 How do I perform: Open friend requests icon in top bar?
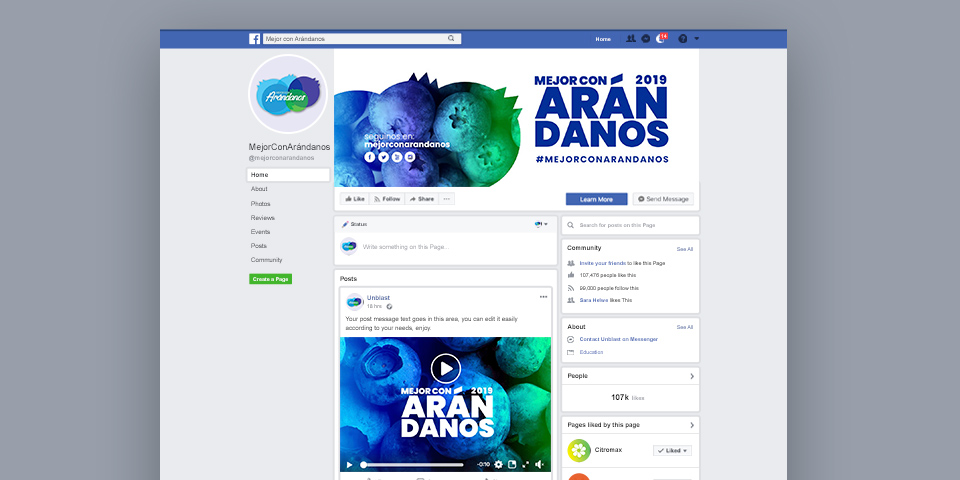(631, 39)
